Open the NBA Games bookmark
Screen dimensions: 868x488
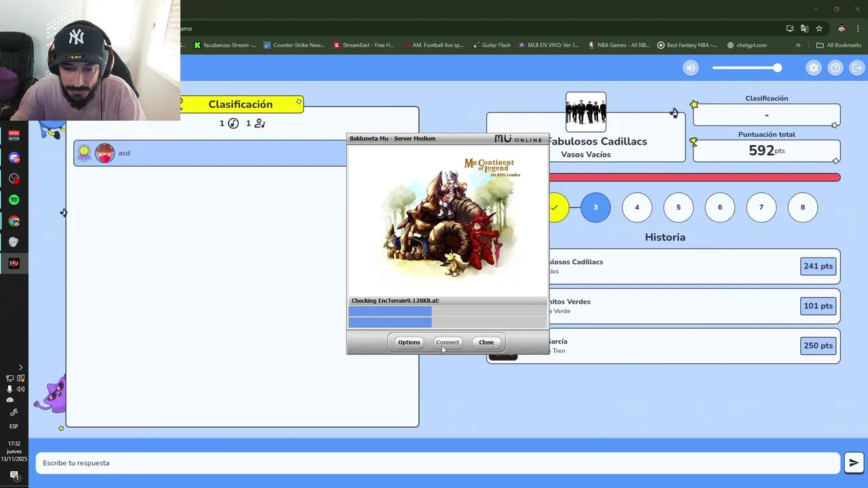pos(618,45)
